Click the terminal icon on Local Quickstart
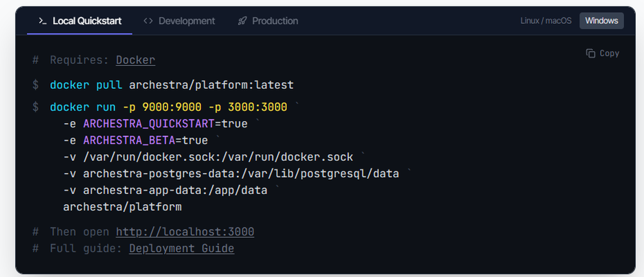 coord(43,21)
